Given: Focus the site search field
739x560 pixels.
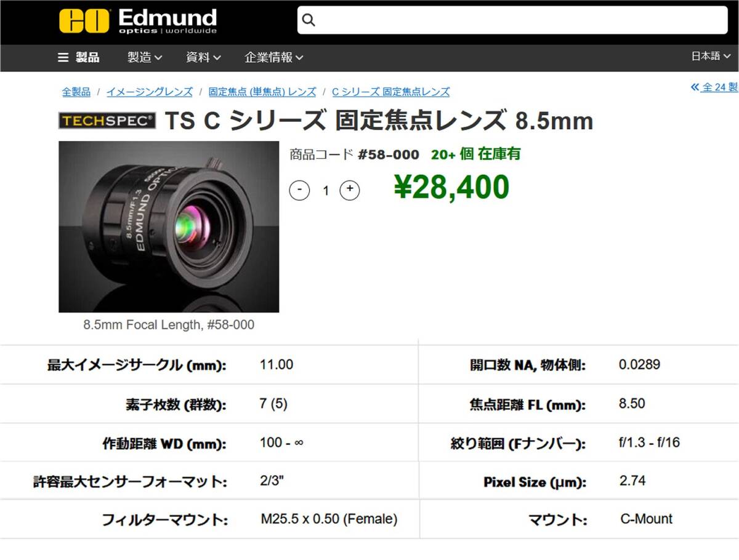Looking at the screenshot, I should point(512,20).
